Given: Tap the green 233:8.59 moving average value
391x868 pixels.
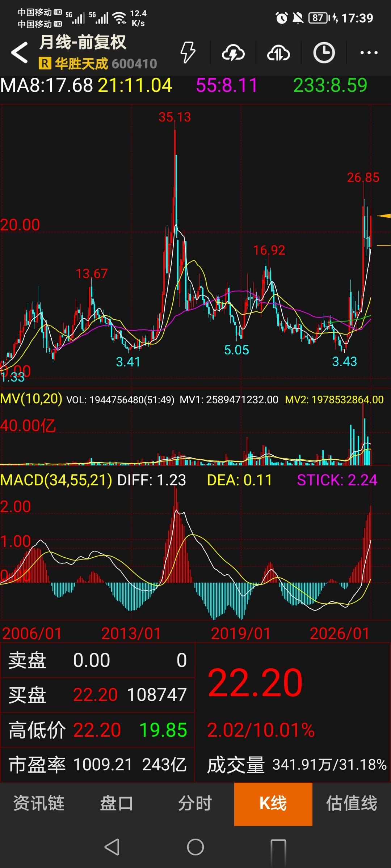Looking at the screenshot, I should pyautogui.click(x=330, y=85).
